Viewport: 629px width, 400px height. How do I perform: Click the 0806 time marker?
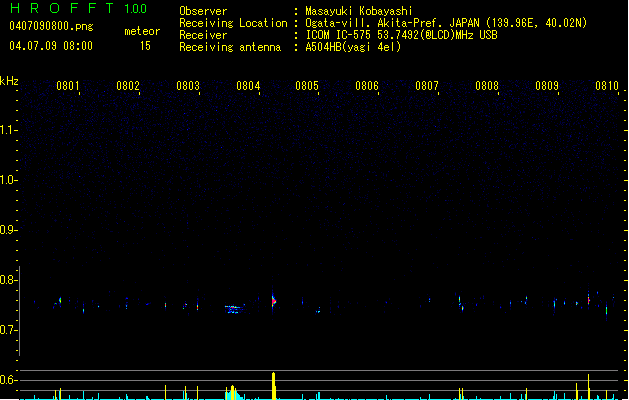tap(367, 86)
